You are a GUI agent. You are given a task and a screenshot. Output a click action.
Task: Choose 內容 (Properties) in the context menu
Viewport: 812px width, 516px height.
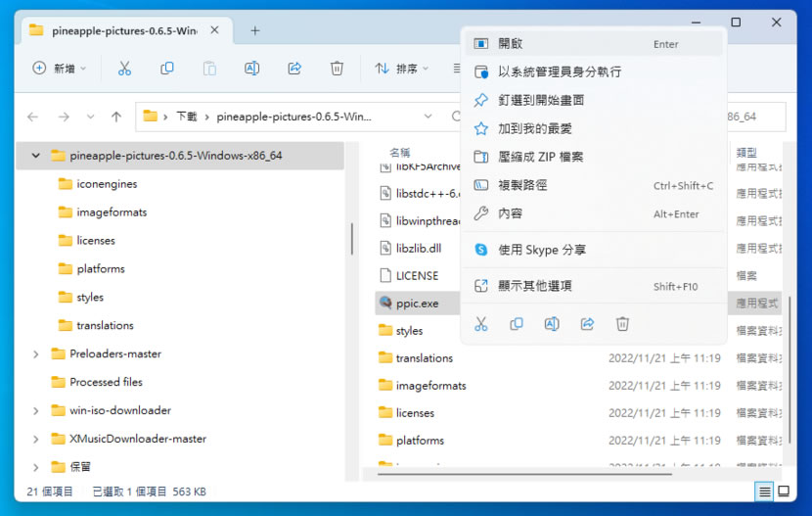point(594,213)
